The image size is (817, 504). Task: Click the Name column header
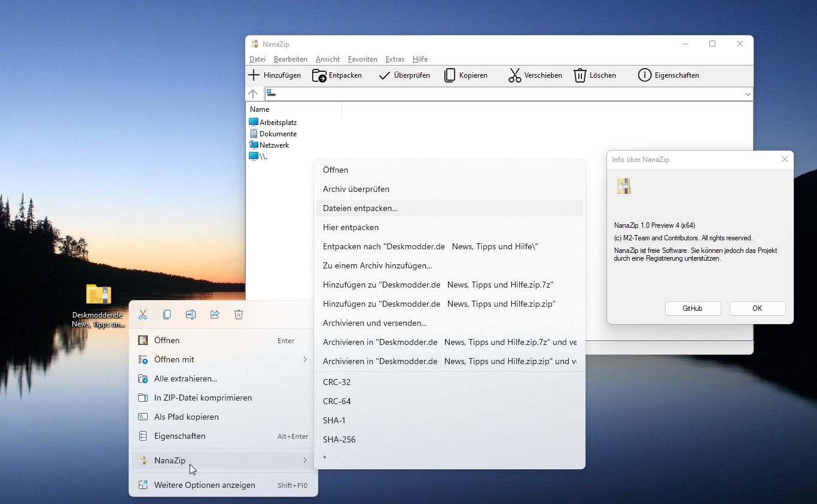(294, 109)
